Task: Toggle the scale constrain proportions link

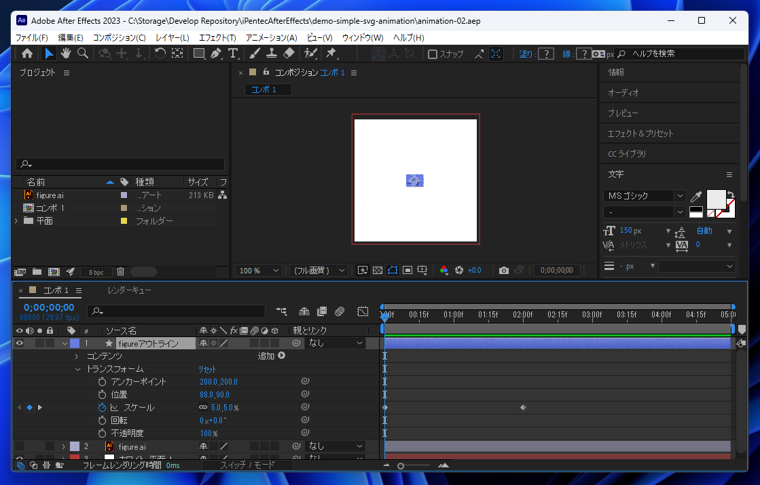Action: click(203, 407)
